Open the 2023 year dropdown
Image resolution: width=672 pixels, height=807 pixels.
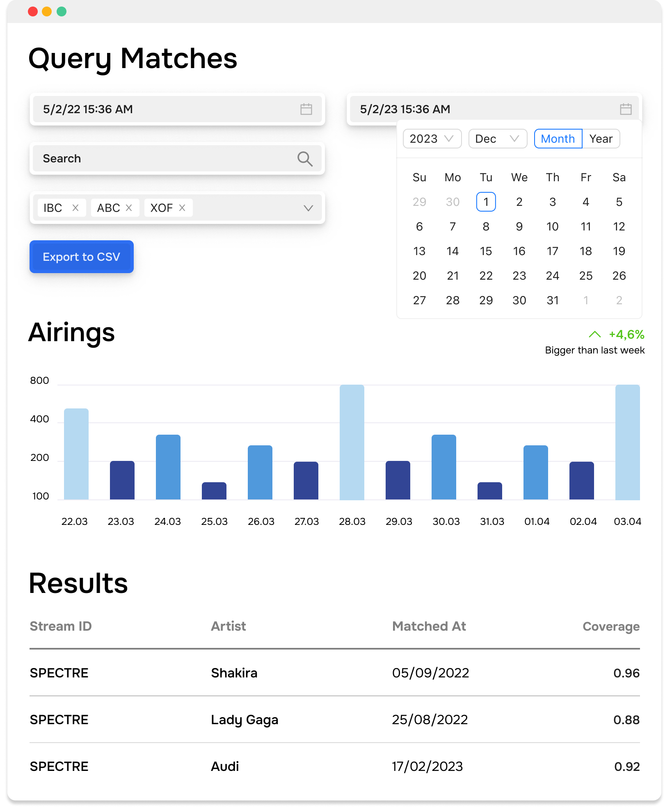432,139
